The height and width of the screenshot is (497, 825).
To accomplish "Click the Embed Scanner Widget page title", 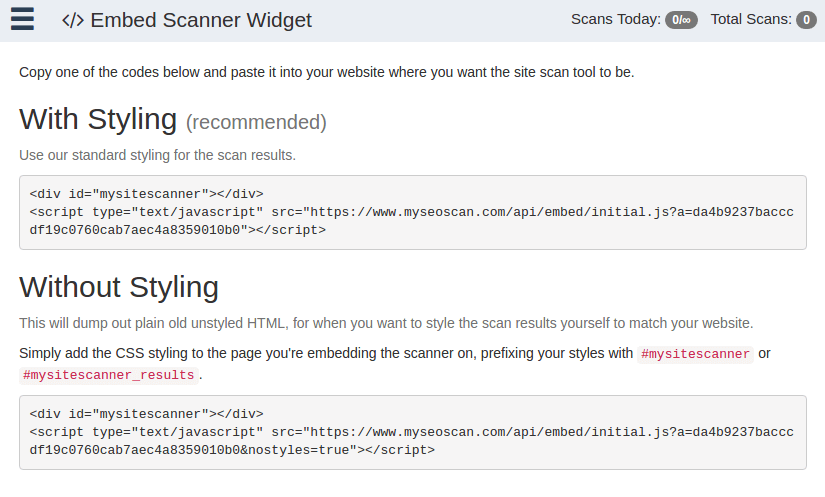I will click(201, 20).
